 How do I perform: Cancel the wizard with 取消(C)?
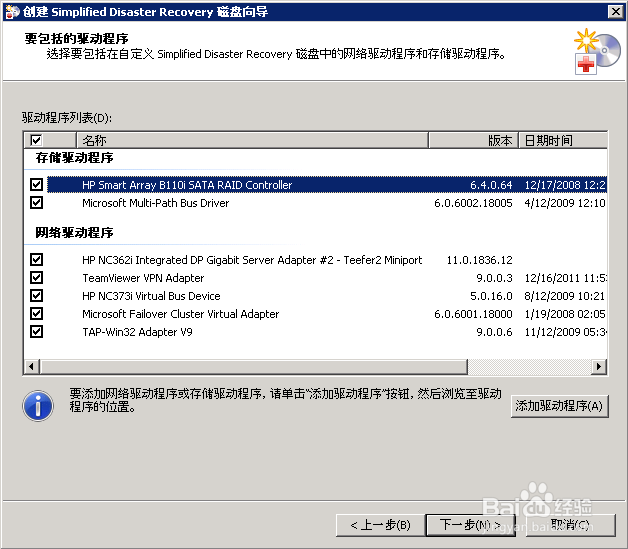[570, 525]
